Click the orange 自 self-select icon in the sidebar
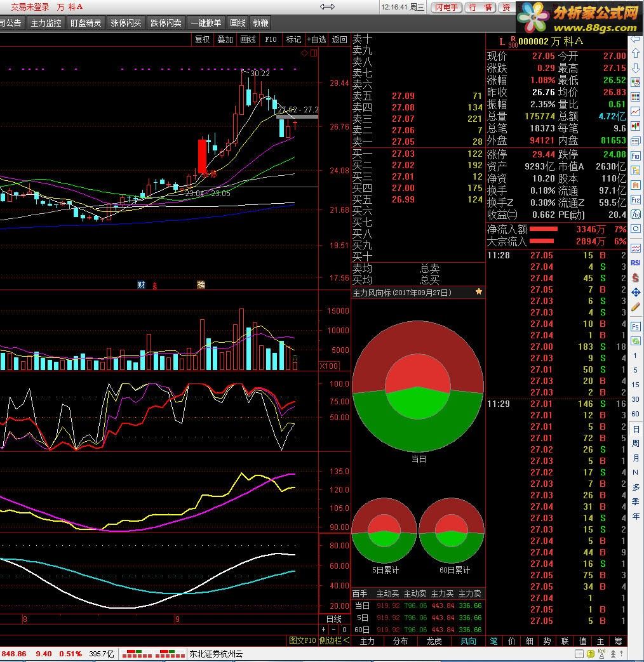The height and width of the screenshot is (662, 644). tap(636, 185)
